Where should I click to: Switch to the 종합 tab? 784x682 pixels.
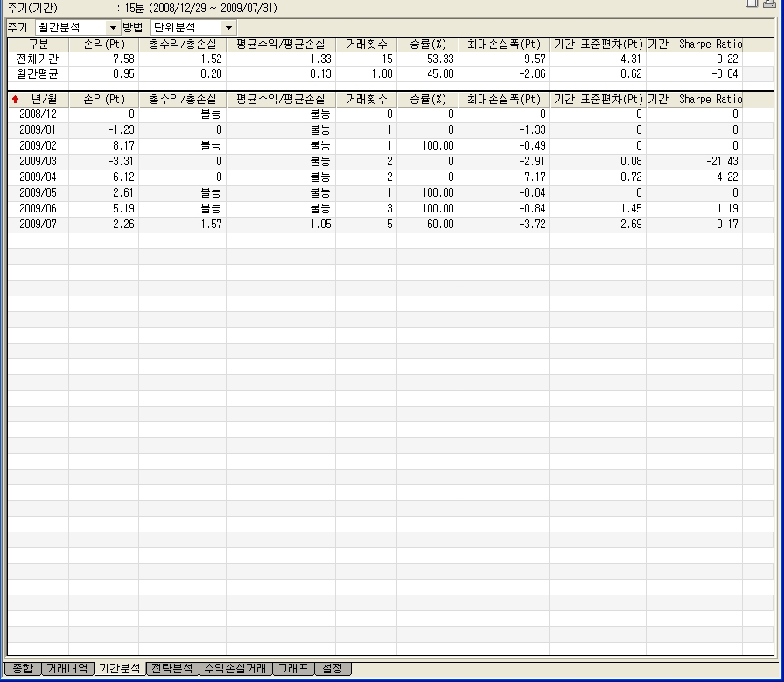23,669
